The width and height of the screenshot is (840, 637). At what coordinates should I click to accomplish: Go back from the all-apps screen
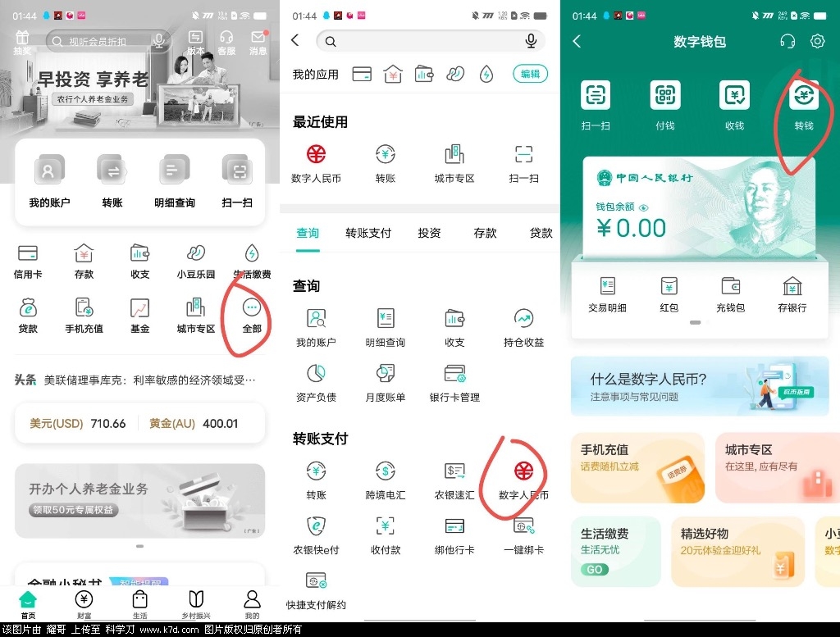tap(295, 41)
